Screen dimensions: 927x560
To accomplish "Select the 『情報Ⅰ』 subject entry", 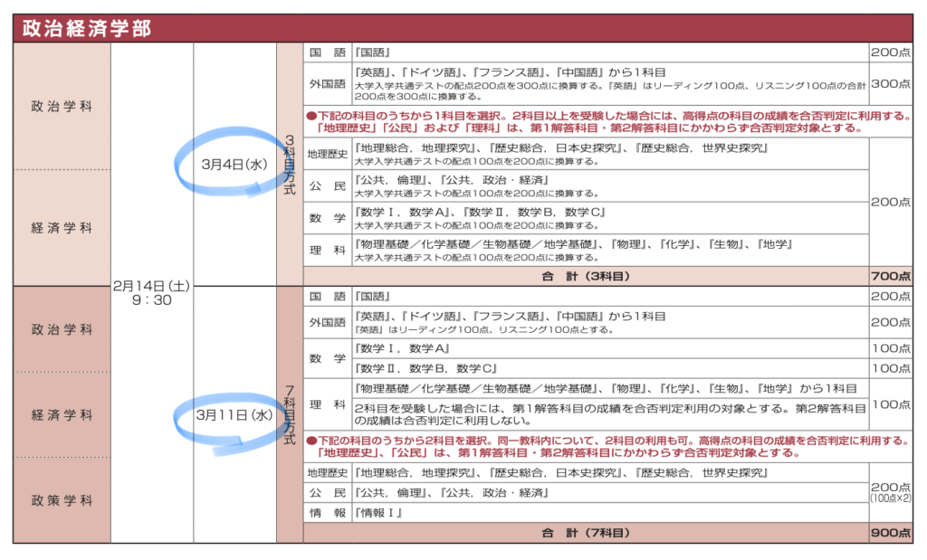I will [x=379, y=513].
